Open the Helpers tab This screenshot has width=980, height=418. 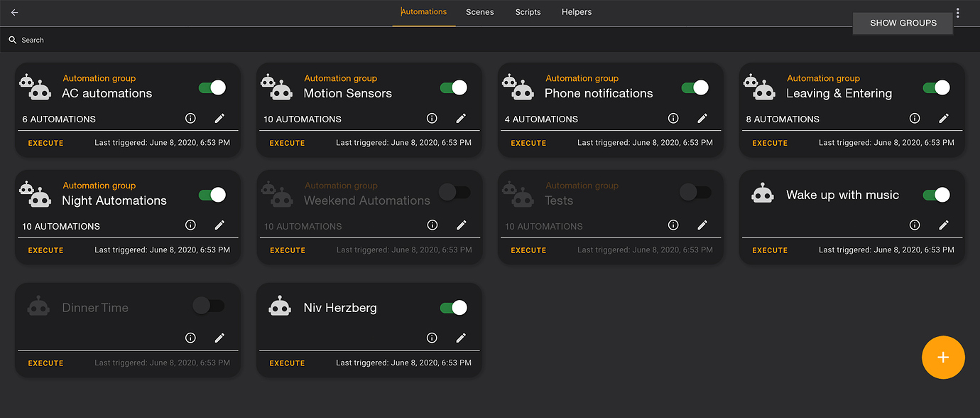click(x=577, y=12)
